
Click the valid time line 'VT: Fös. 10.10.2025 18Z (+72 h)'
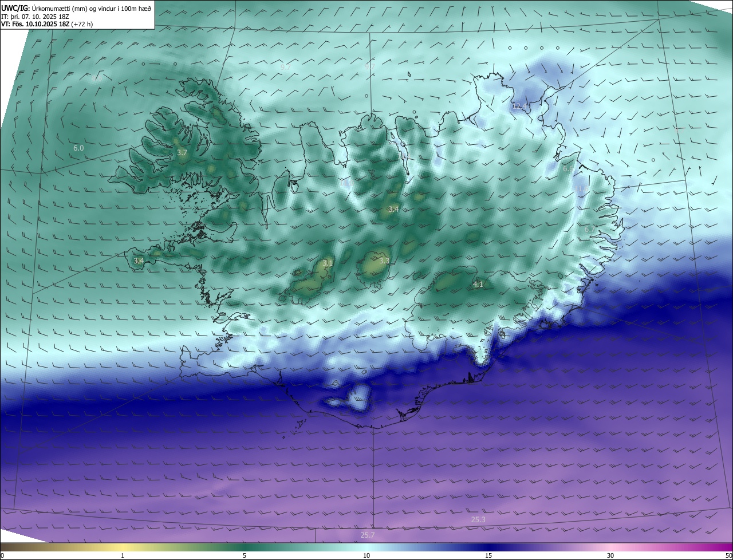click(x=47, y=24)
